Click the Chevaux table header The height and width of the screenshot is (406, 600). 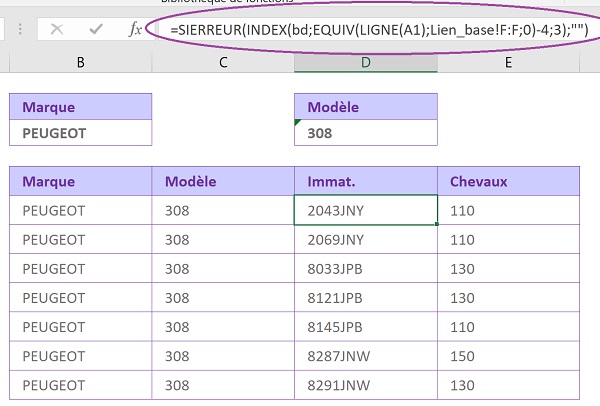point(508,181)
